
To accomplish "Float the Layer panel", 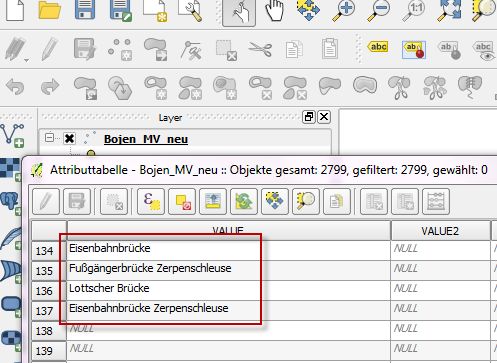I will pos(309,117).
